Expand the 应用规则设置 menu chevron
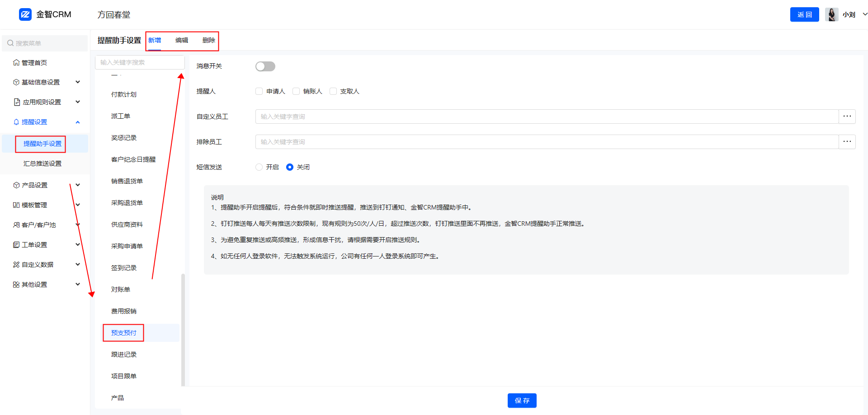Viewport: 868px width, 415px height. [78, 102]
